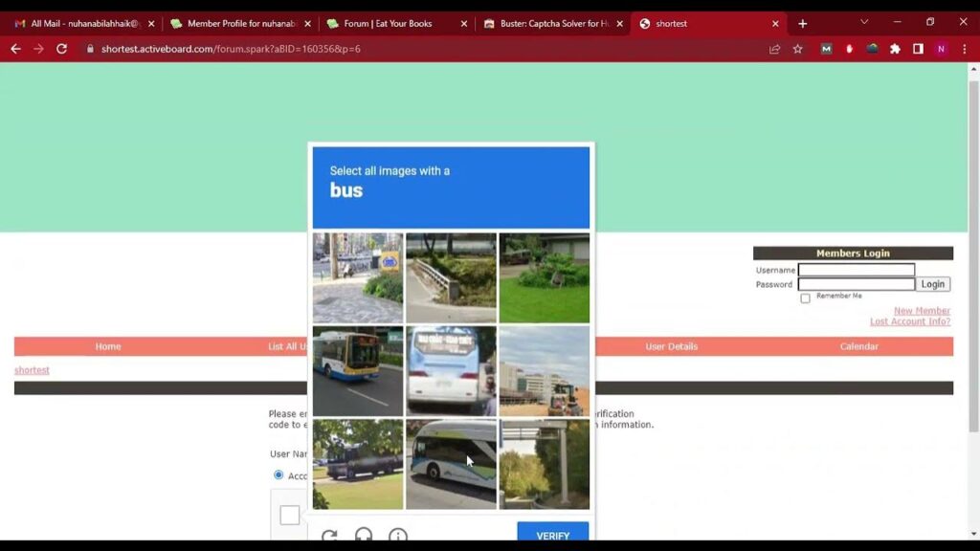The width and height of the screenshot is (980, 551).
Task: Open the User Details navigation item
Action: pyautogui.click(x=671, y=346)
